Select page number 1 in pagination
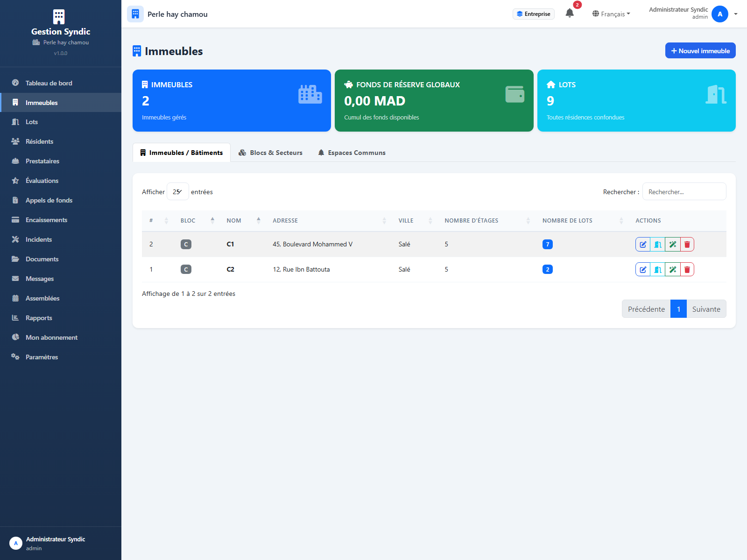The width and height of the screenshot is (747, 560). point(678,309)
